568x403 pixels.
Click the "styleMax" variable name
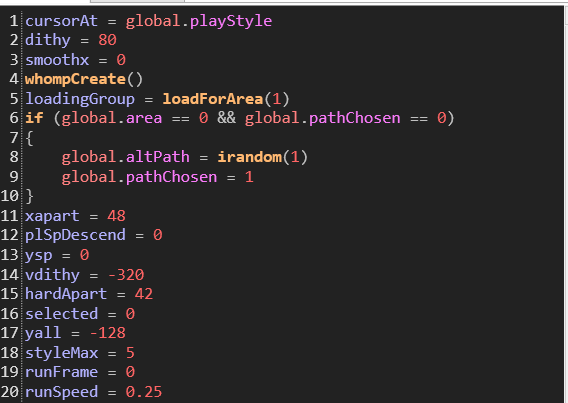[x=62, y=353]
